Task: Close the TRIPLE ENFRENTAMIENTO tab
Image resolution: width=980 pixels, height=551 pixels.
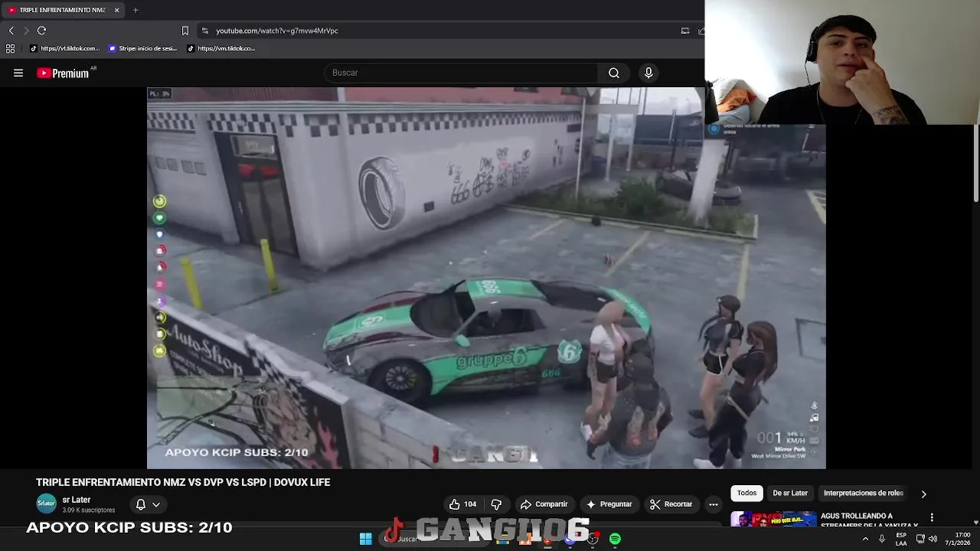Action: (x=116, y=10)
